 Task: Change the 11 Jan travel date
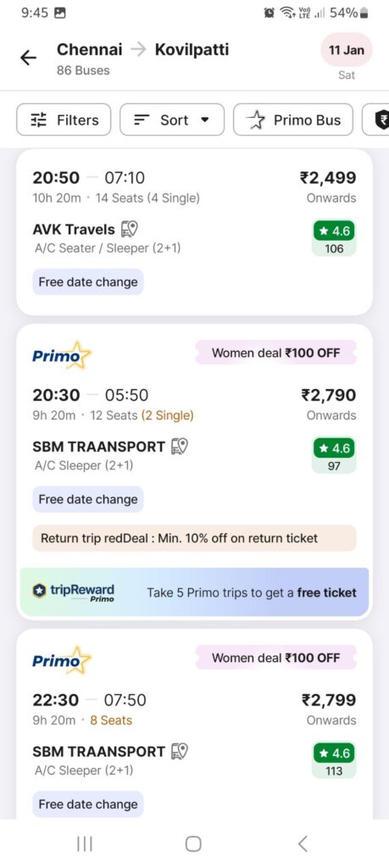347,50
